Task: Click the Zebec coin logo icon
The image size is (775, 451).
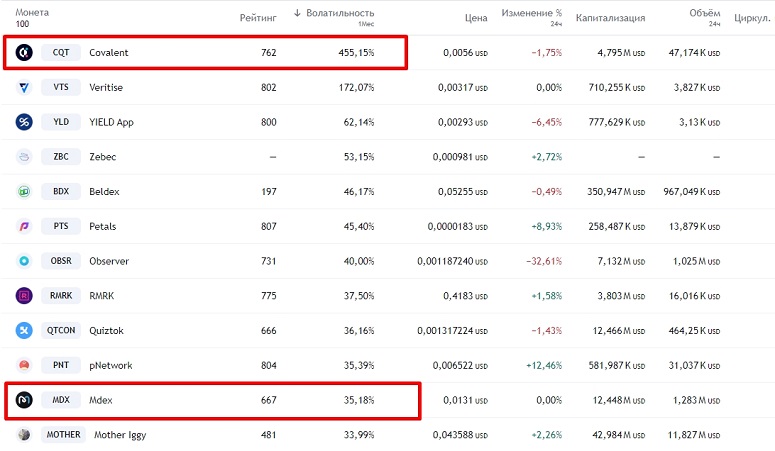Action: pyautogui.click(x=25, y=157)
